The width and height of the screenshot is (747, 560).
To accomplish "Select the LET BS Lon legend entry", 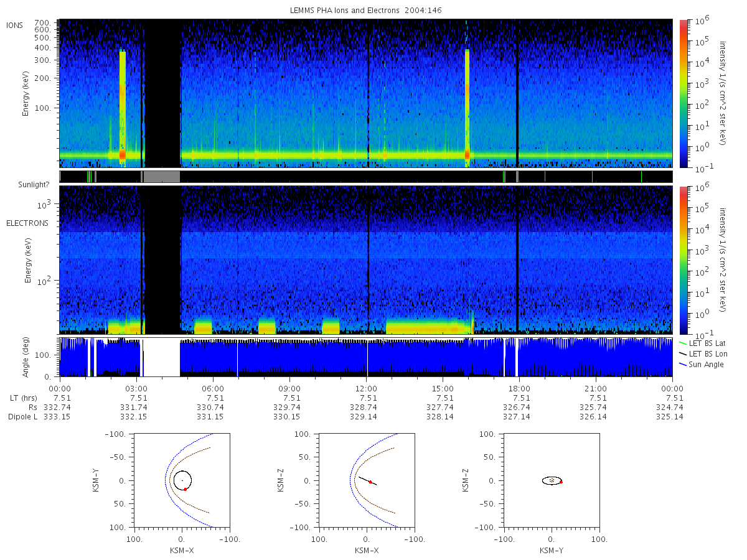I will point(702,354).
